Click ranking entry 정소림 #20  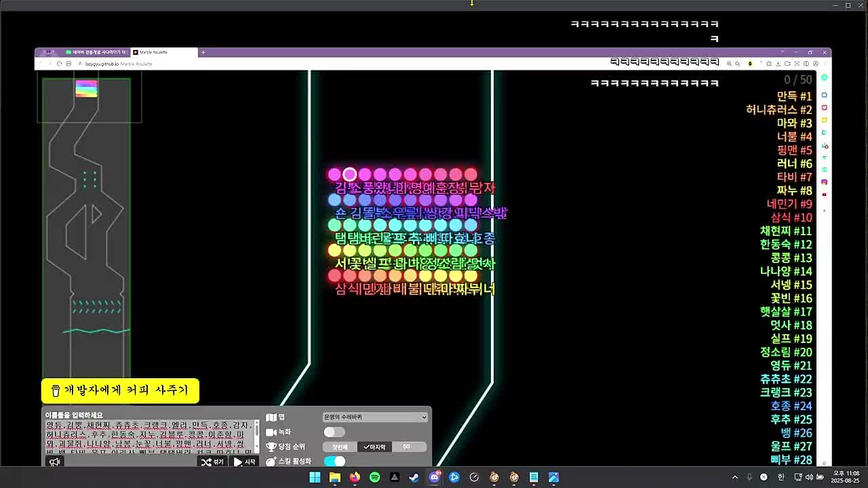[x=786, y=352]
